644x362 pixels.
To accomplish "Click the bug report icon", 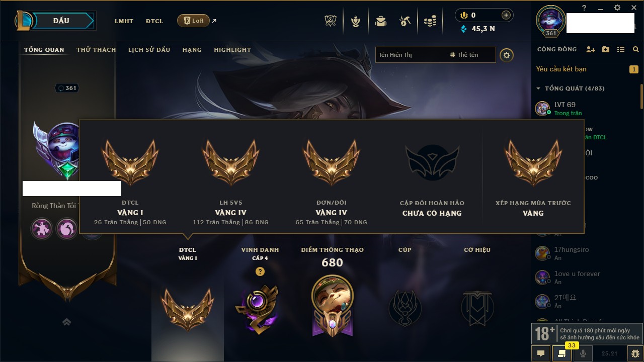I will (635, 353).
